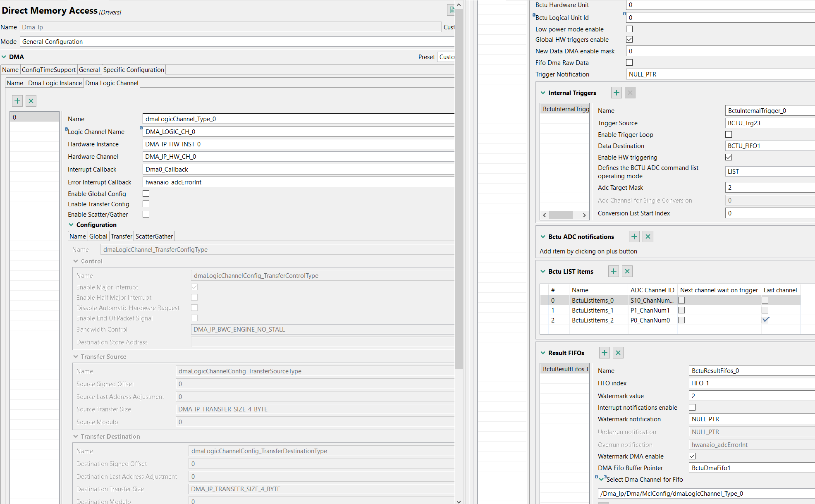The image size is (815, 504).
Task: Collapse the DMA Configuration section
Action: 71,225
